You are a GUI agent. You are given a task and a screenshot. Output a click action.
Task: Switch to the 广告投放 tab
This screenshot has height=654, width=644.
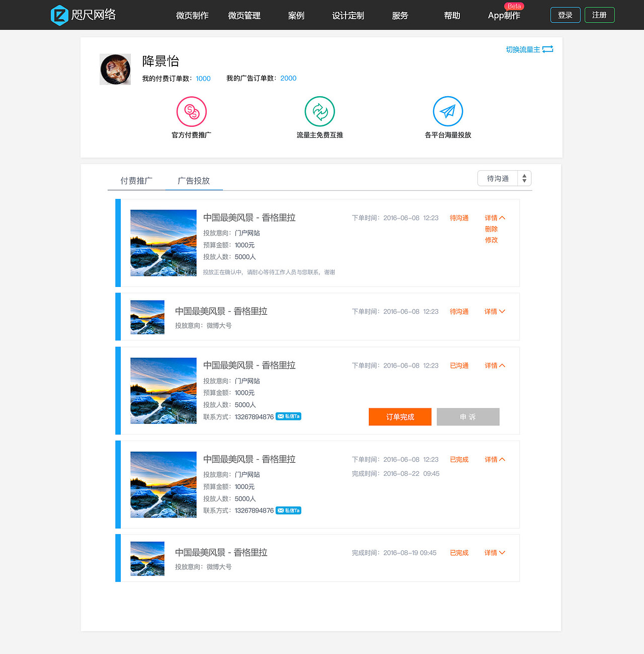pos(194,181)
